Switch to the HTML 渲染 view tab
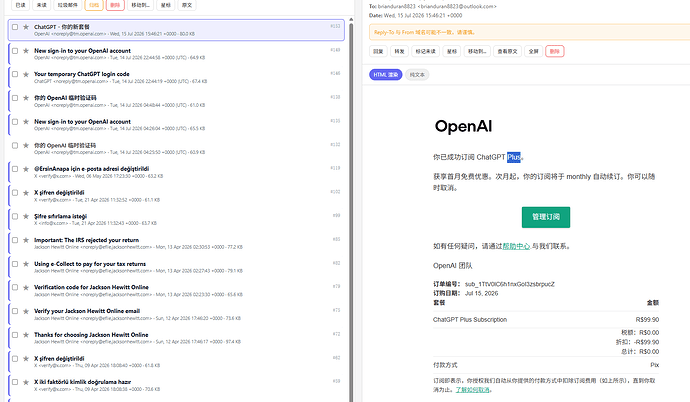Screen dimensions: 690x402 (x=385, y=75)
